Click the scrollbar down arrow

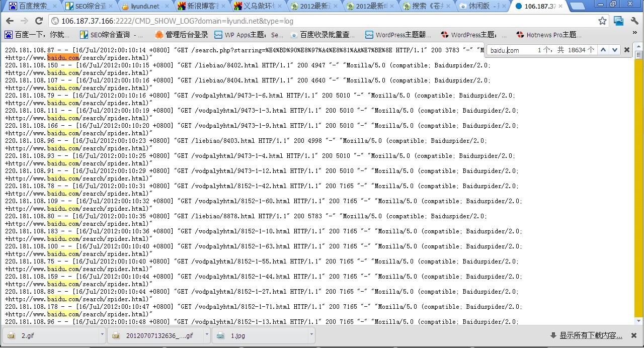tap(639, 321)
